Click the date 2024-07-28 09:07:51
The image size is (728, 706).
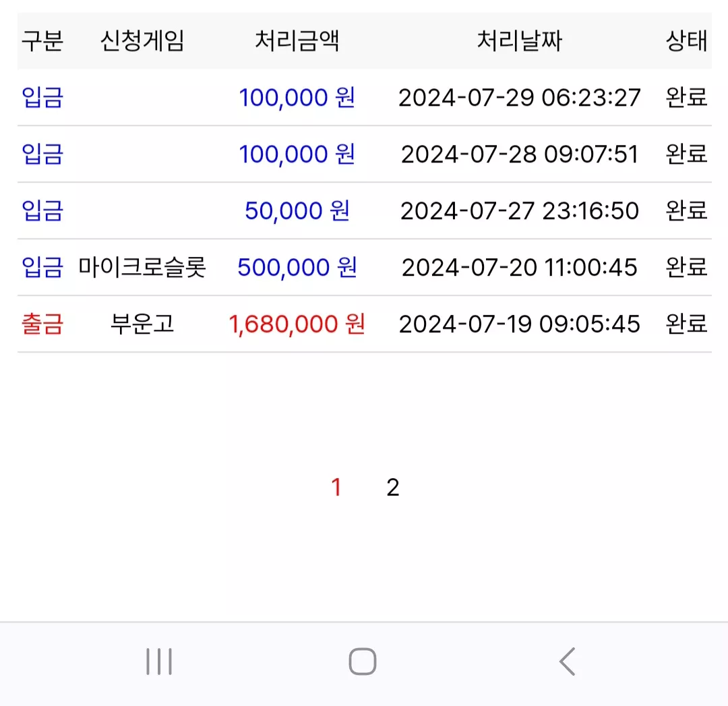pos(520,154)
